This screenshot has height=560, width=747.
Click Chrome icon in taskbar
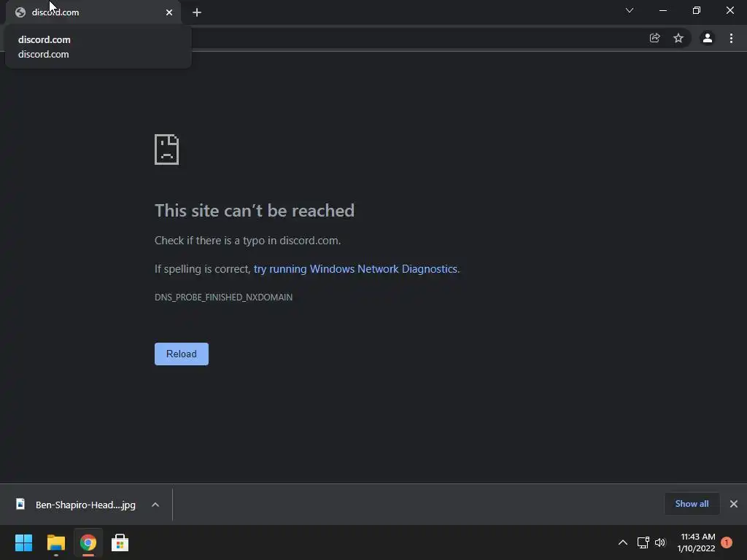coord(88,542)
